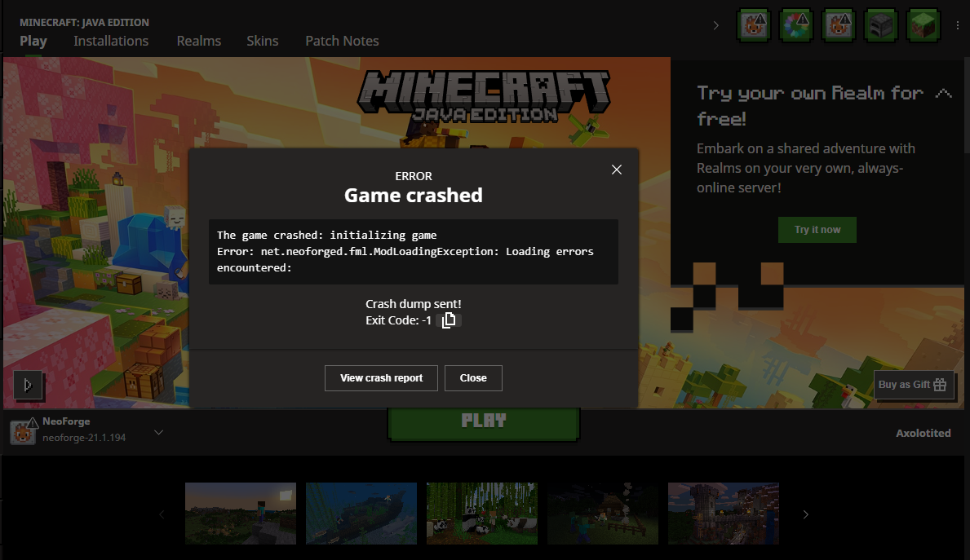
Task: Dismiss the Game crashed dialog with X
Action: point(616,170)
